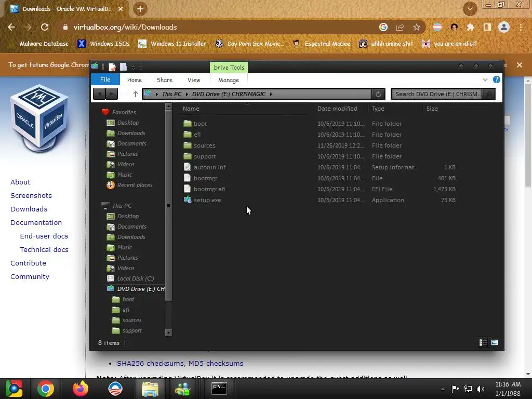Open Chrome three-dot menu
Image resolution: width=532 pixels, height=399 pixels.
[521, 27]
